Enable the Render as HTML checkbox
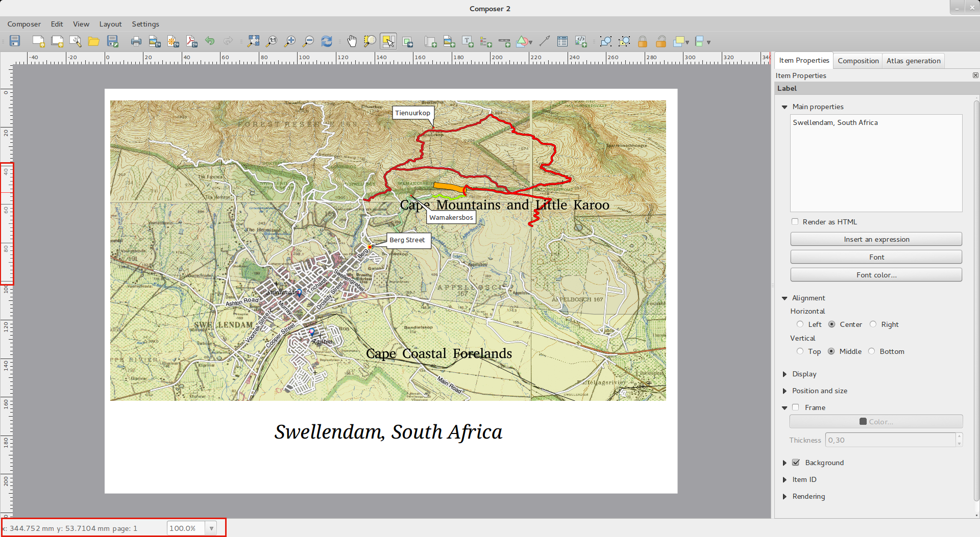 795,222
